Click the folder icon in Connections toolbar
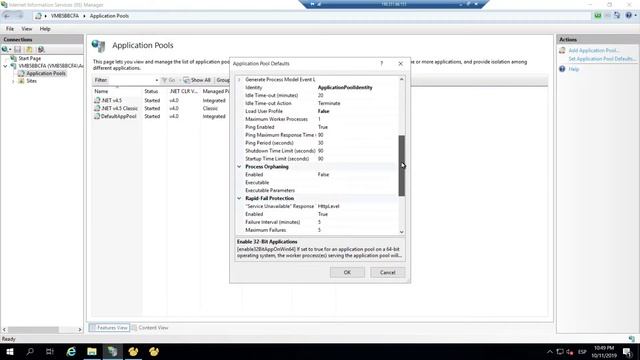Screen dimensions: 640x360 coord(29,49)
